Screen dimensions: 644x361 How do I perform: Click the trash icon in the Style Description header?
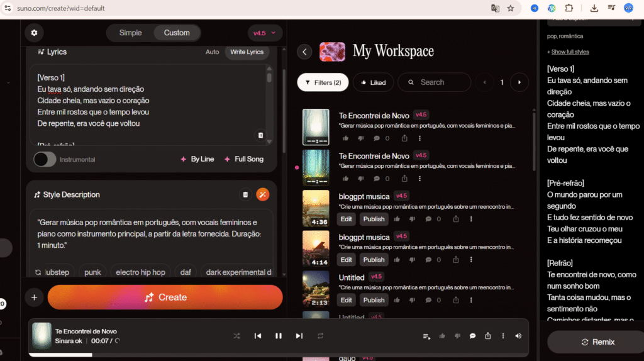pyautogui.click(x=245, y=195)
